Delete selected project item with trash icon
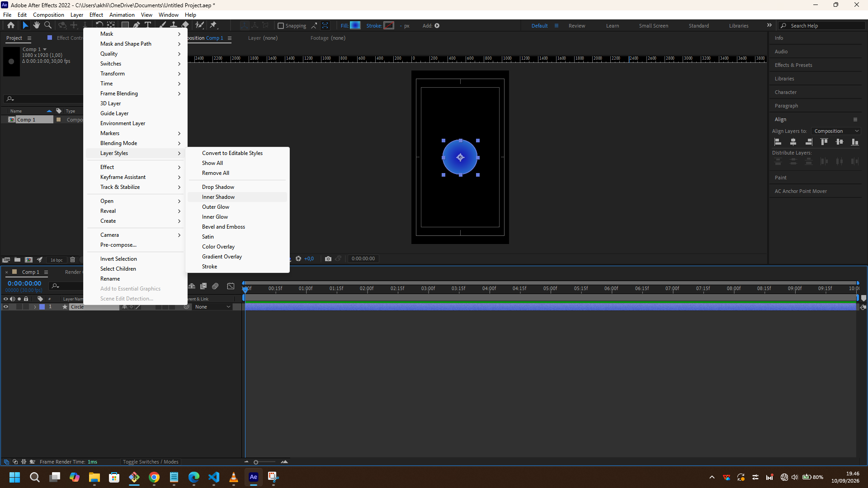The image size is (868, 488). click(x=72, y=260)
